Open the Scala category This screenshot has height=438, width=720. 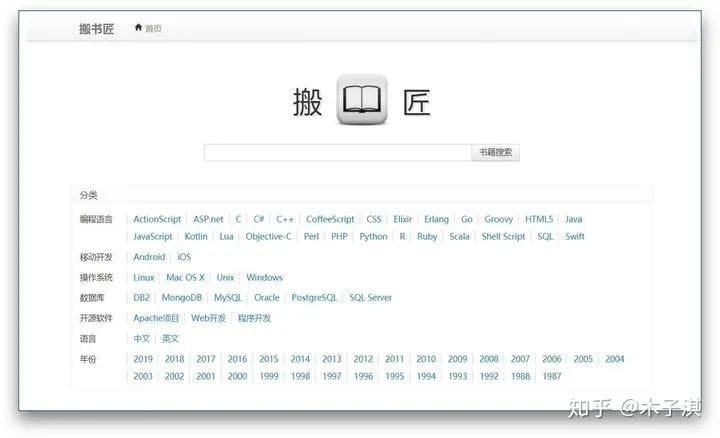(x=459, y=236)
